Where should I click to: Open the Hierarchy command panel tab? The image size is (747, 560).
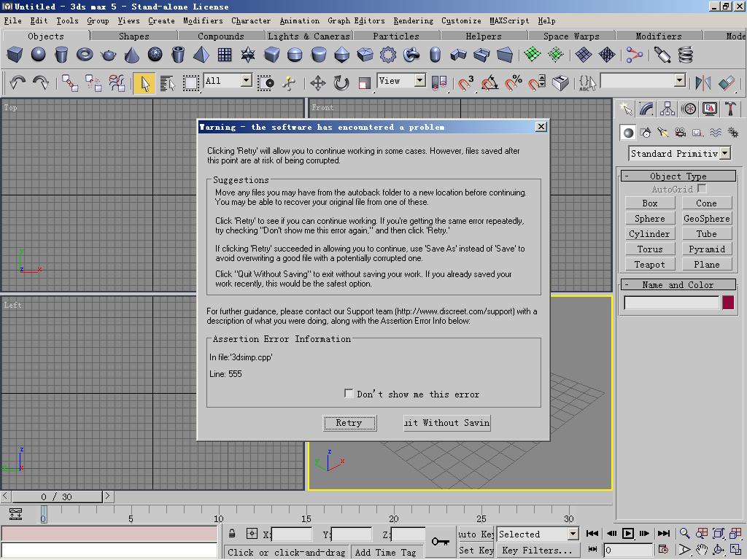click(667, 109)
